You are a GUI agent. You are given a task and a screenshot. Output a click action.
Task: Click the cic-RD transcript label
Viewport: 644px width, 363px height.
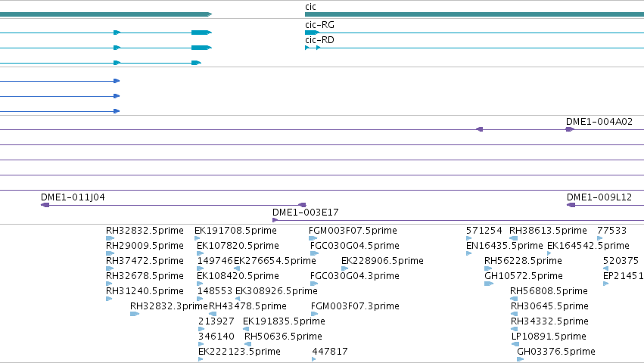tap(319, 40)
